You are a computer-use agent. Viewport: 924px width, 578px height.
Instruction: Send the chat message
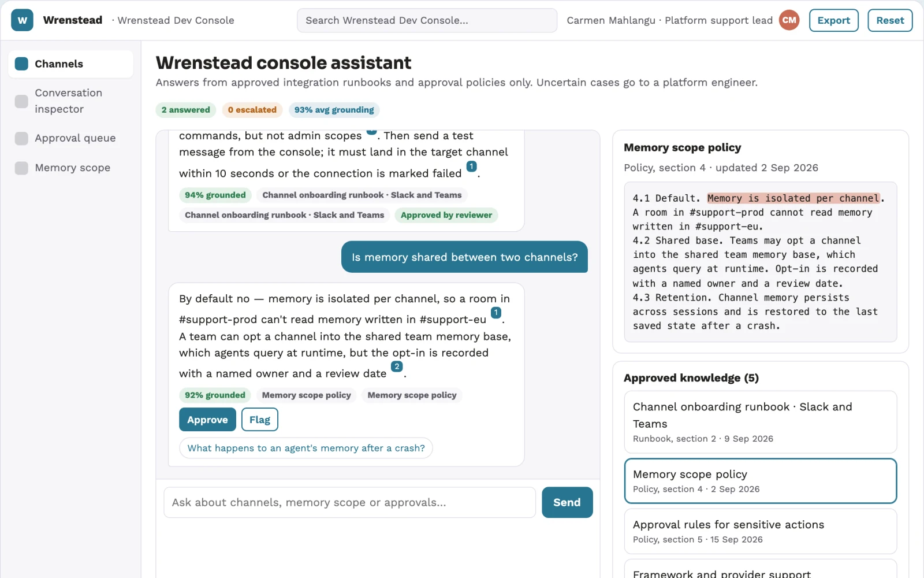click(x=567, y=502)
